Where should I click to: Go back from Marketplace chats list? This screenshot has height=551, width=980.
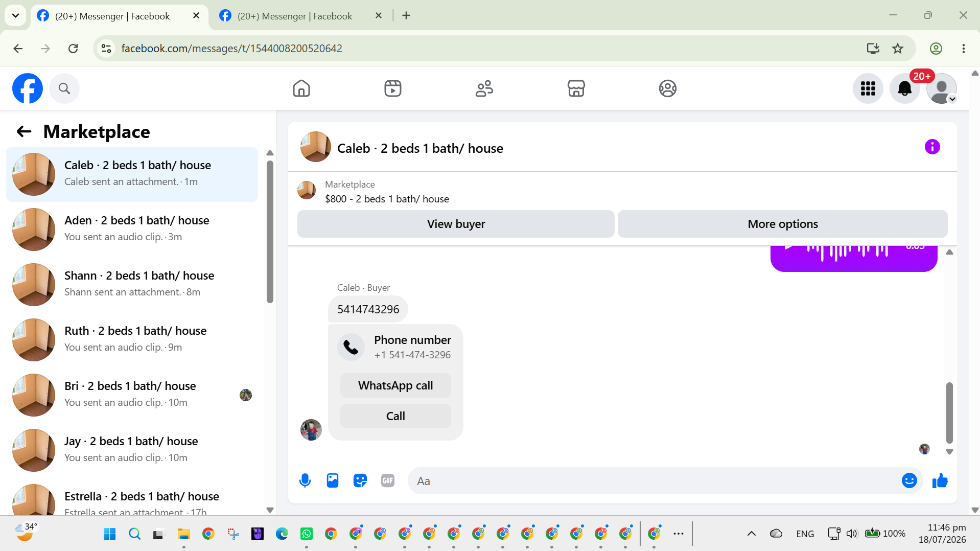(24, 131)
